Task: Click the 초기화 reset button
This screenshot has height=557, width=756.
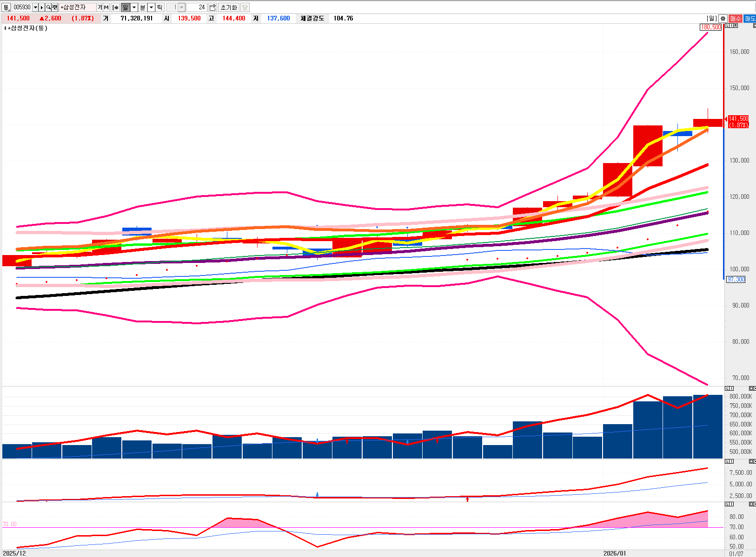Action: (x=228, y=7)
